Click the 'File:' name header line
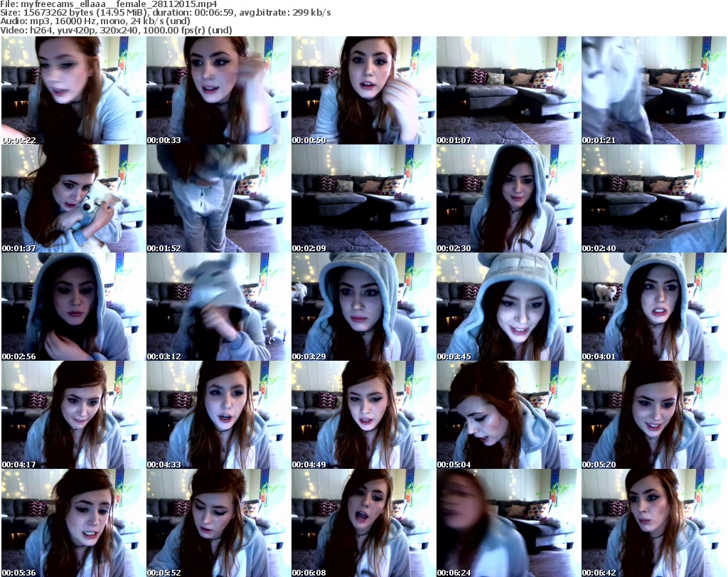 point(109,4)
